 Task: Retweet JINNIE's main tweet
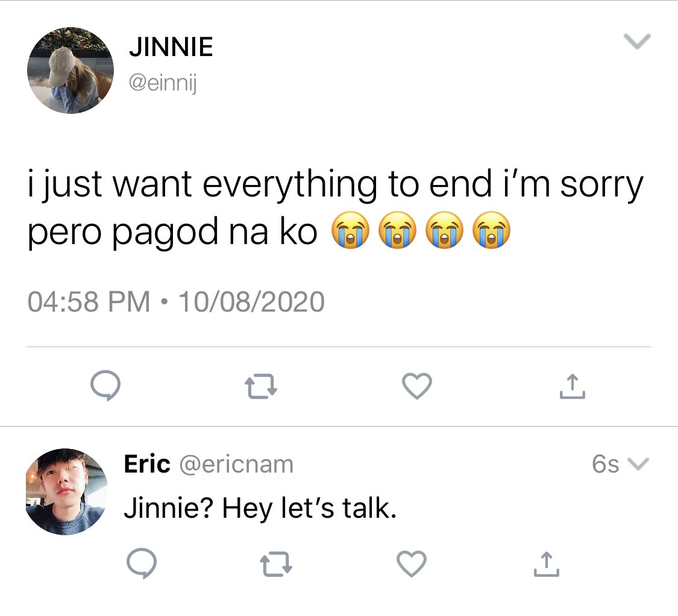point(261,386)
